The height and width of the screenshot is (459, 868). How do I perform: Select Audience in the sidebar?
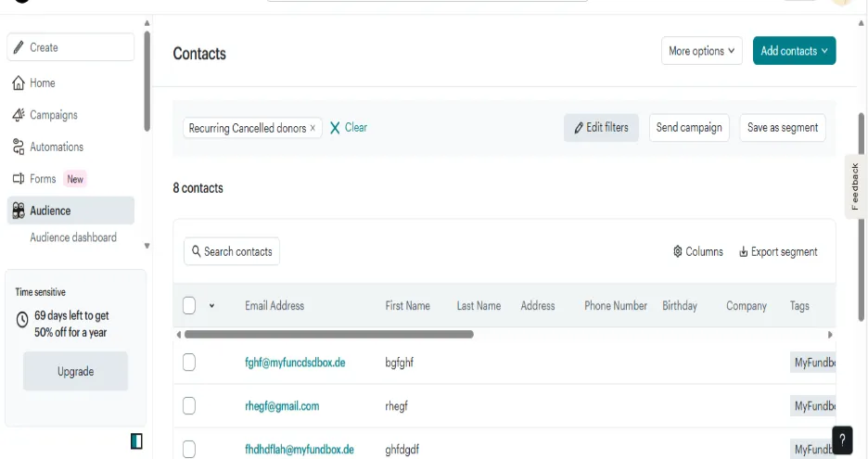70,210
